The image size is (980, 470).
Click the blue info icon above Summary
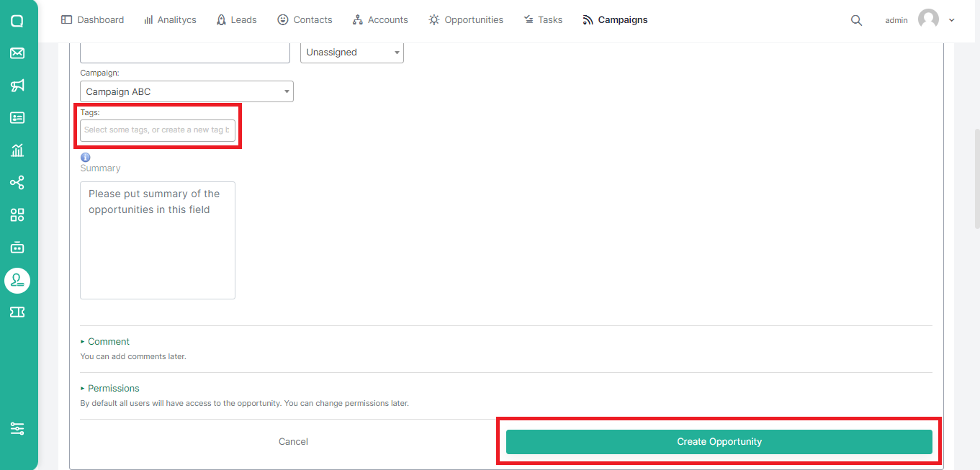click(85, 157)
